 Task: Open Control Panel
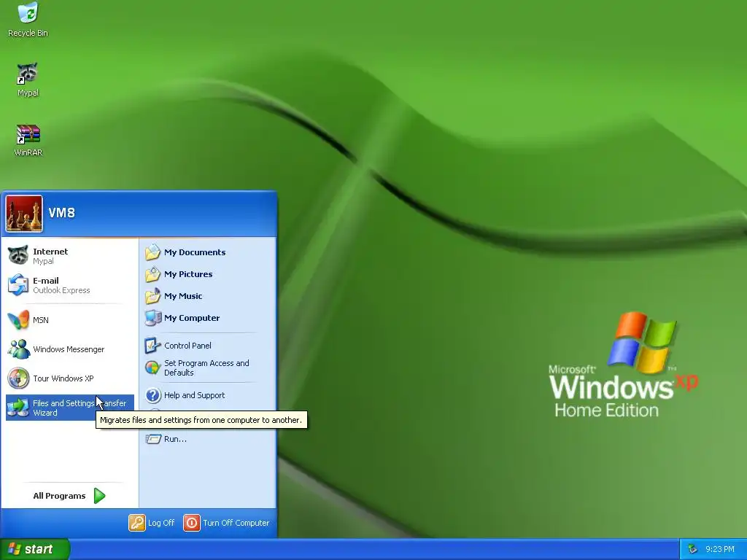pos(208,346)
